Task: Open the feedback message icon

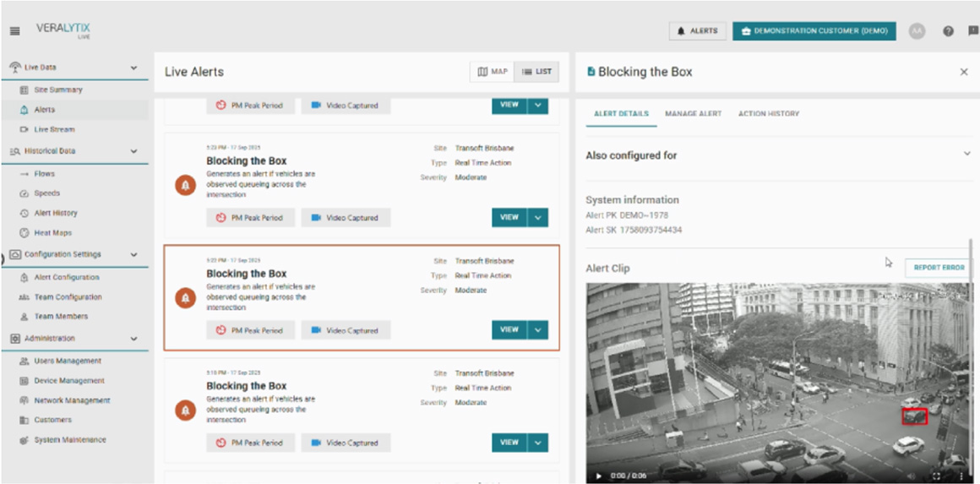Action: coord(972,31)
